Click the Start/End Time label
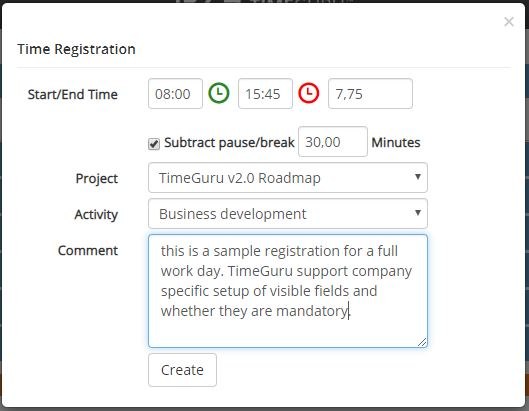 coord(73,94)
